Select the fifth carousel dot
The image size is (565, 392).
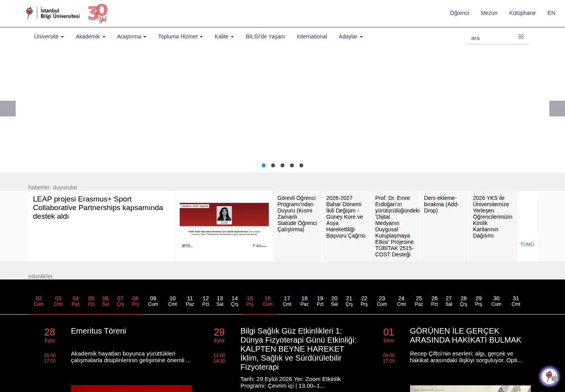click(301, 165)
